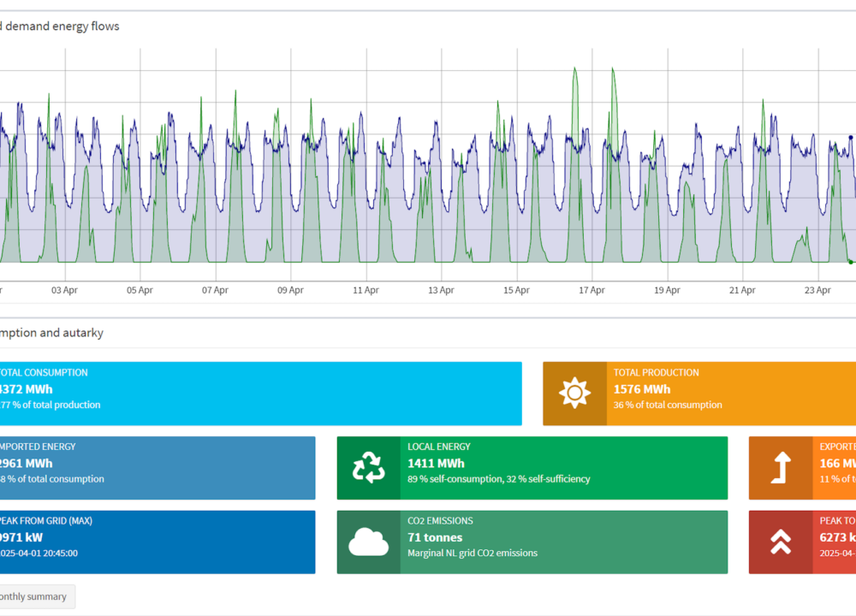Click the cloud icon on CO2 Emissions tile
The width and height of the screenshot is (856, 616).
point(369,542)
